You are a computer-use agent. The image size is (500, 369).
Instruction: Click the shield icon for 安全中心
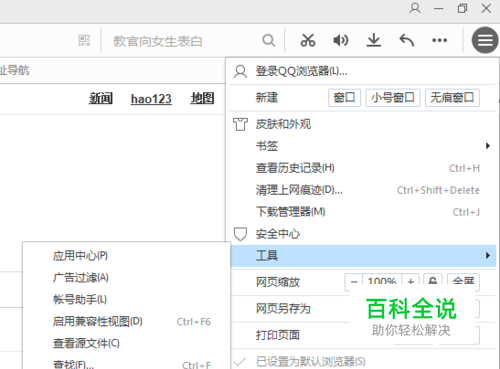point(240,234)
